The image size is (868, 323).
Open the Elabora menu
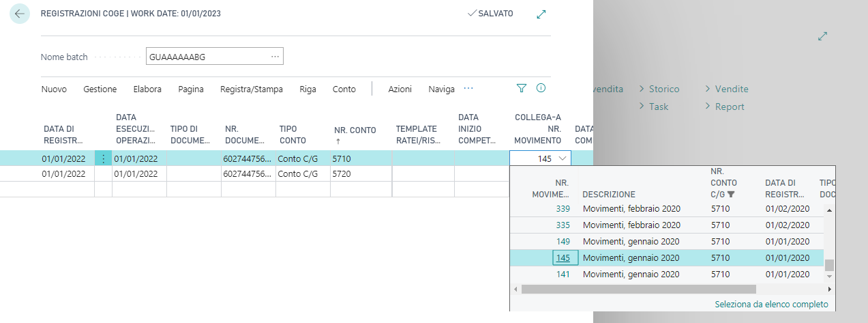click(147, 89)
